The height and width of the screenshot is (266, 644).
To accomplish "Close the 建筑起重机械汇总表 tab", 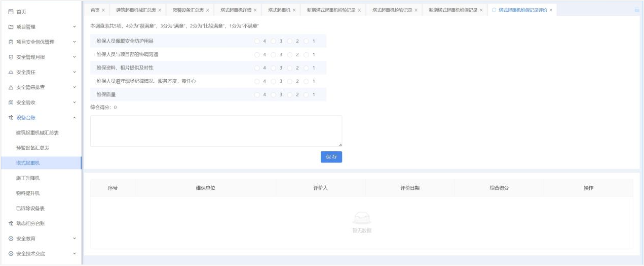I will pos(160,10).
